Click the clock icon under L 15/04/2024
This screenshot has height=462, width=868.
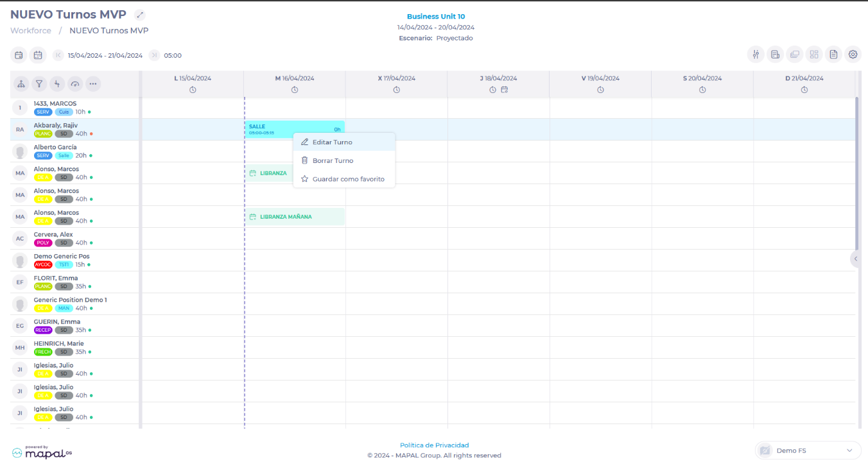193,90
